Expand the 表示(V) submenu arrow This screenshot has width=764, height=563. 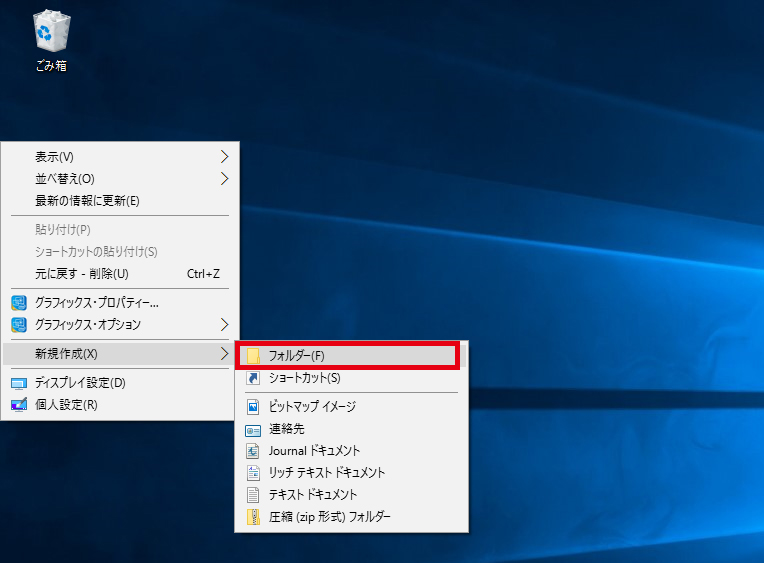click(224, 156)
